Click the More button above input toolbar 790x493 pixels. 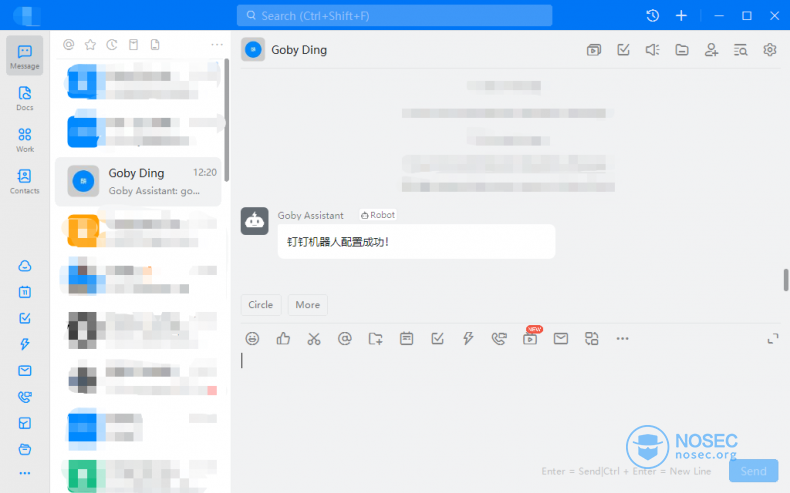click(x=307, y=305)
